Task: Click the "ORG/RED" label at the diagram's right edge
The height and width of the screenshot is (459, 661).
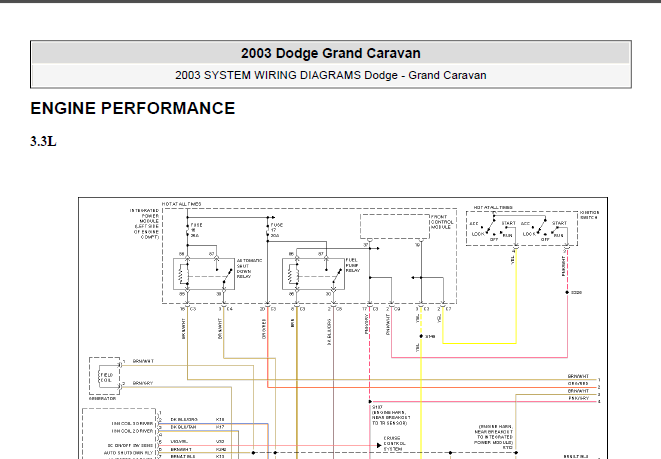Action: click(578, 384)
